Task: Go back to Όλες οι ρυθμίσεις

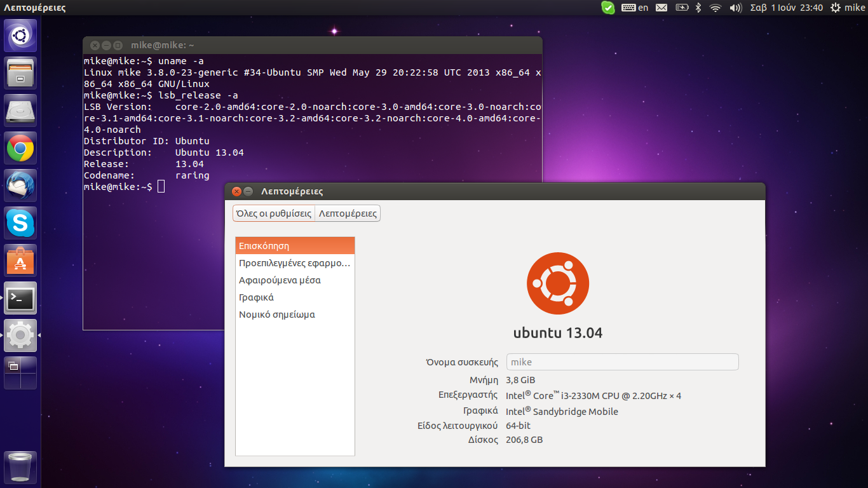Action: (274, 213)
